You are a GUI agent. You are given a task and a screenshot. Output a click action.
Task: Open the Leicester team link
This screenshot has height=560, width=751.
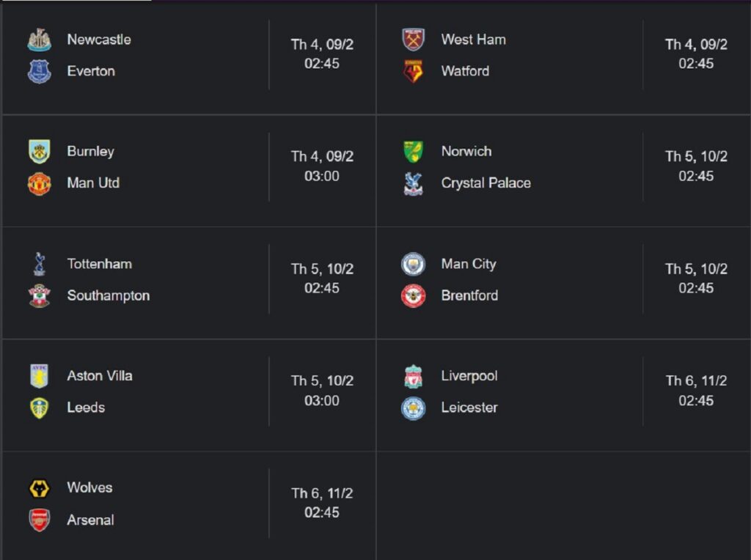coord(469,408)
